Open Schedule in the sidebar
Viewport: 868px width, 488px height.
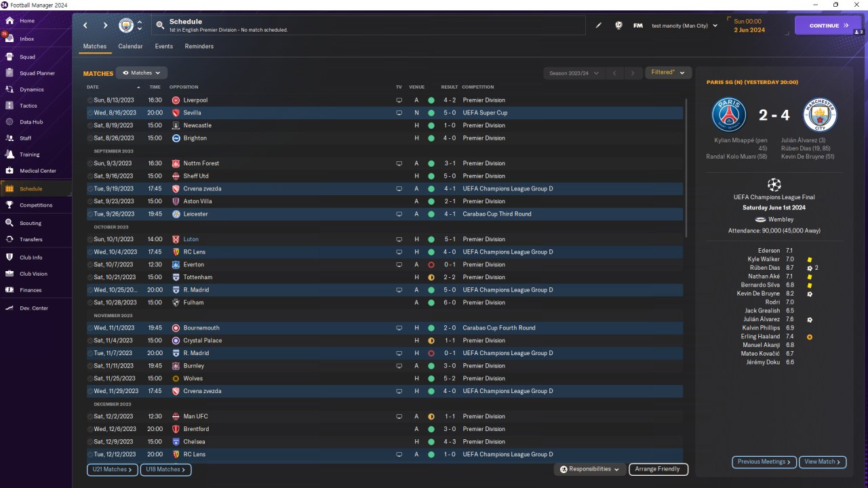point(36,188)
